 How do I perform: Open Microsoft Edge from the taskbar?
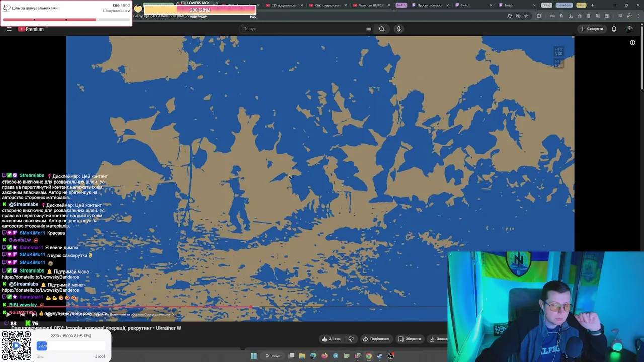coord(313,356)
